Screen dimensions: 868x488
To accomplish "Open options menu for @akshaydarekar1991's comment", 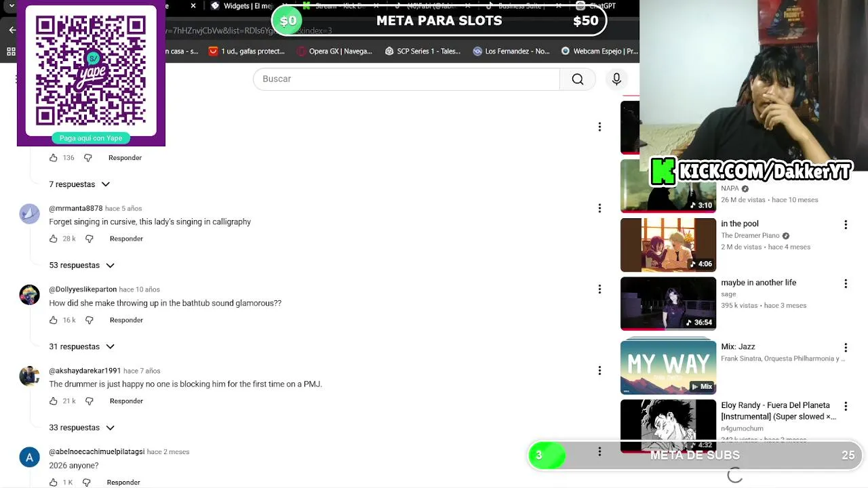I will [x=599, y=371].
